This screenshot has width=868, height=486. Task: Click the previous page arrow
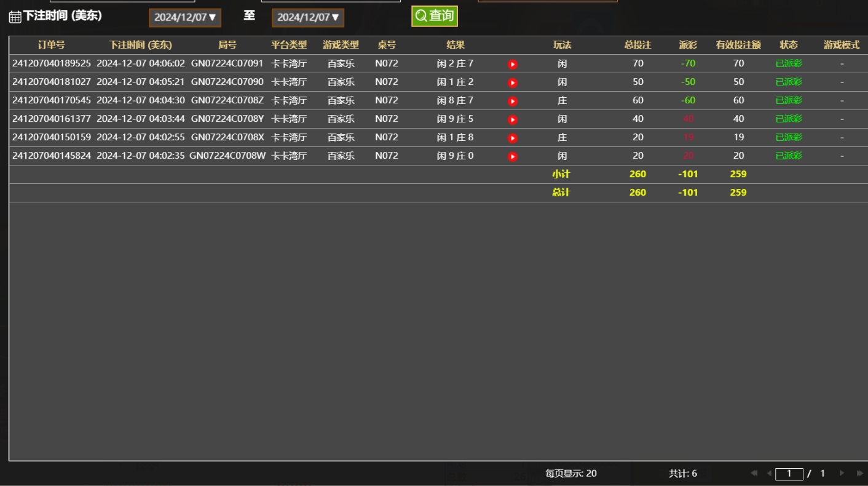pos(769,473)
